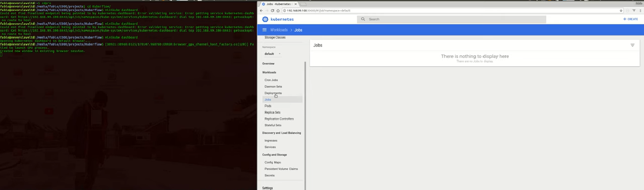Select the Jobs - Kubernetes browser tab
This screenshot has width=644, height=190.
278,4
